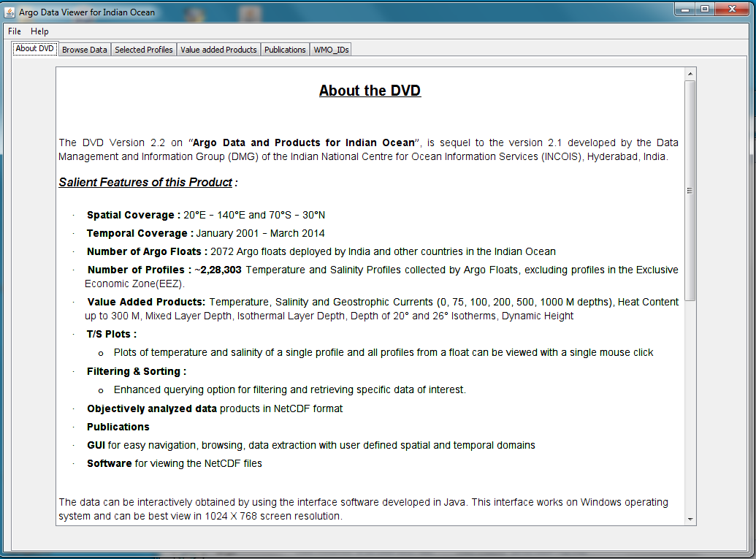Click the 'Number of Profiles :' label

click(x=140, y=270)
